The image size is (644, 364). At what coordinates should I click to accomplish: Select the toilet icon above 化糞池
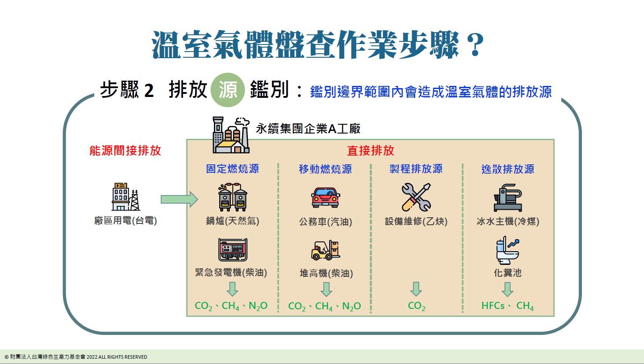coord(508,249)
